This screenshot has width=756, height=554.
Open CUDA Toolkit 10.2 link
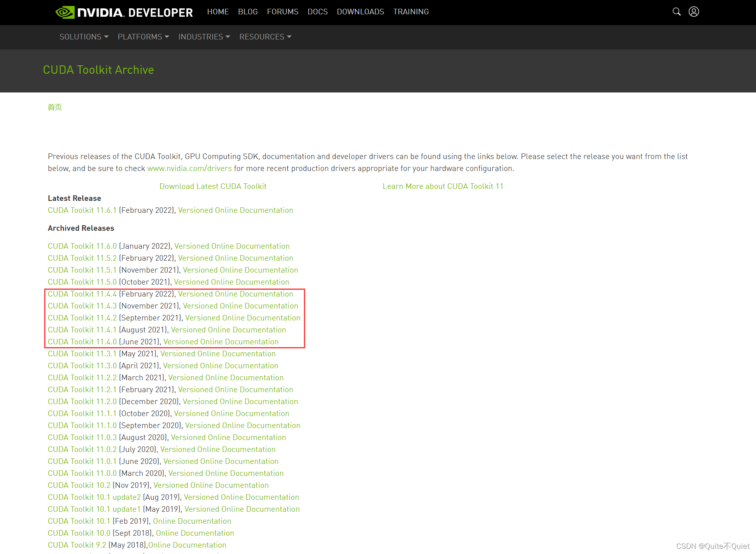point(79,485)
